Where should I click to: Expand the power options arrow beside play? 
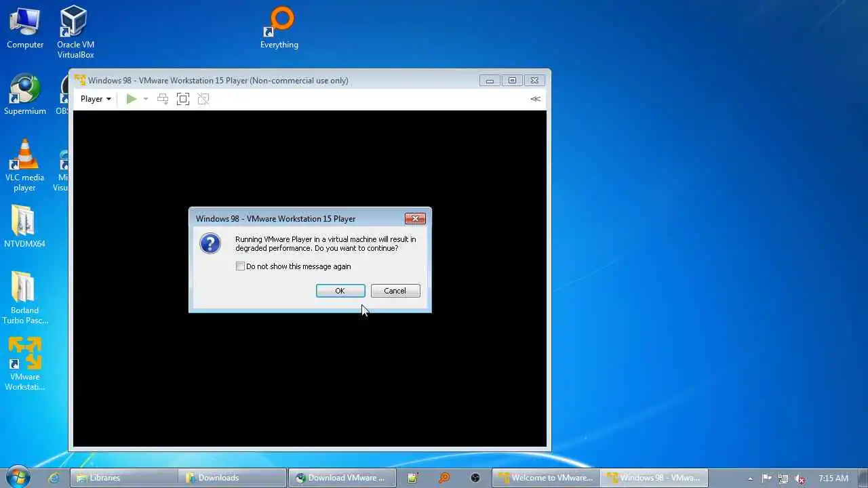click(x=145, y=99)
